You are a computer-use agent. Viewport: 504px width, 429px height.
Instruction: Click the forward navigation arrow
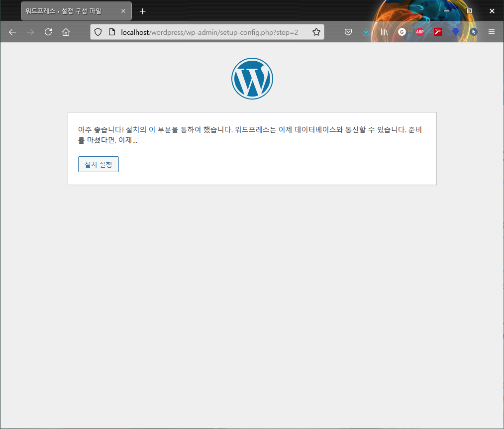point(30,32)
